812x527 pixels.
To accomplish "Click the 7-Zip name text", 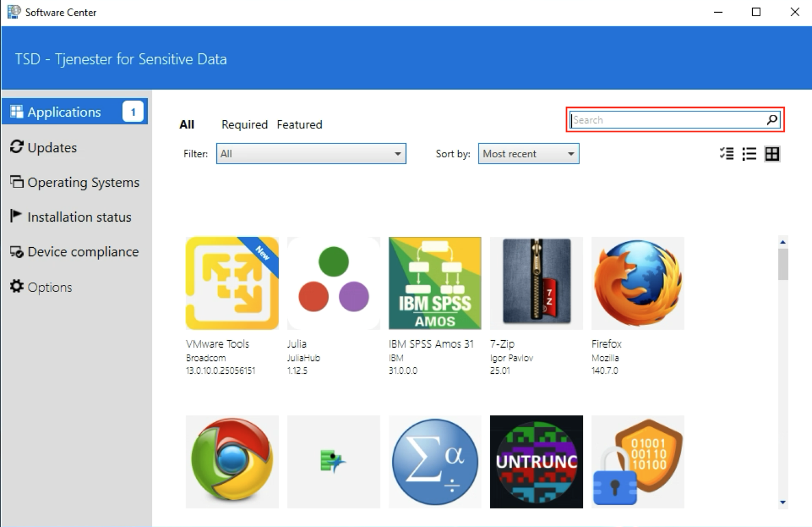I will pos(502,344).
